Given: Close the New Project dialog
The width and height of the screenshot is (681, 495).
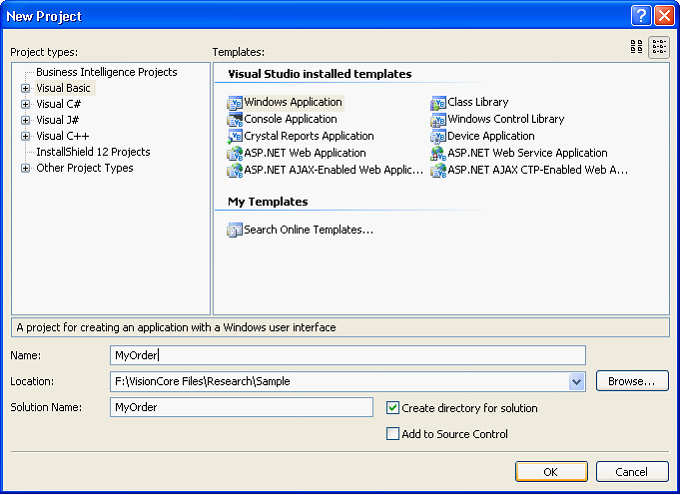Looking at the screenshot, I should 664,16.
